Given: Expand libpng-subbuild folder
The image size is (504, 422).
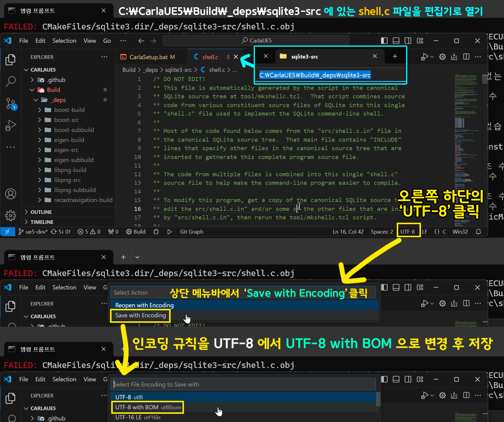Looking at the screenshot, I should coord(39,190).
